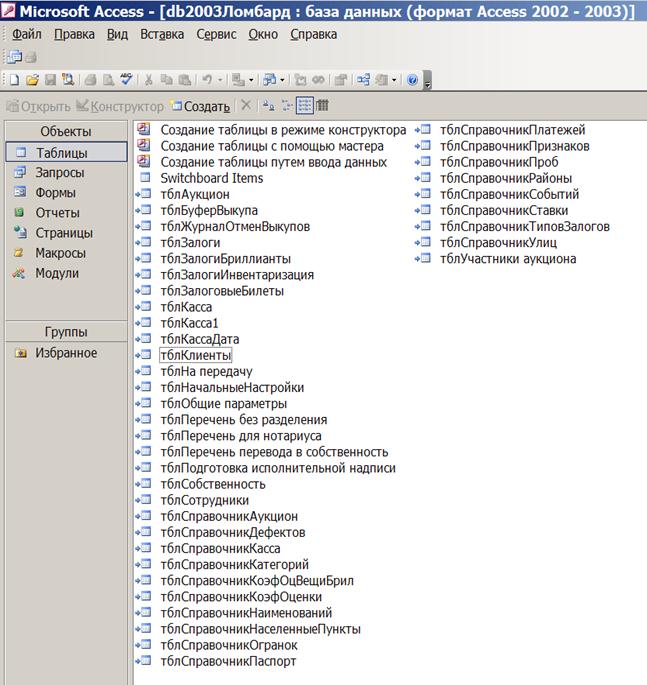Select Формы in objects pane
This screenshot has width=647, height=685.
pos(45,193)
